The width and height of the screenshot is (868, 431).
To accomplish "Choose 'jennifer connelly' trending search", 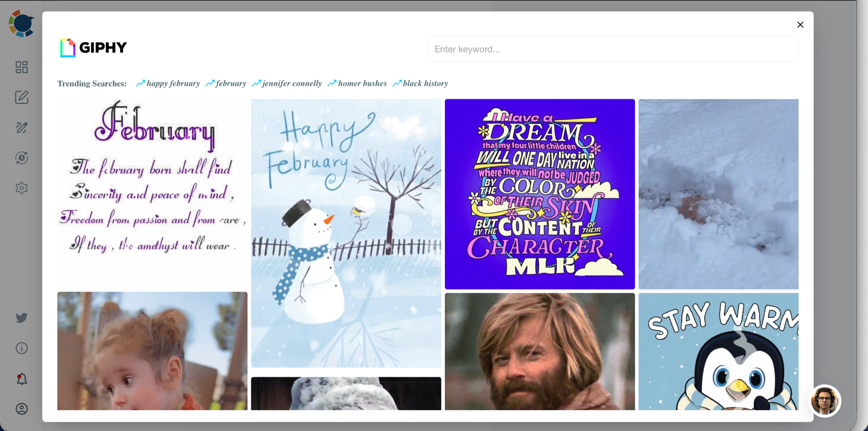I will pyautogui.click(x=292, y=83).
